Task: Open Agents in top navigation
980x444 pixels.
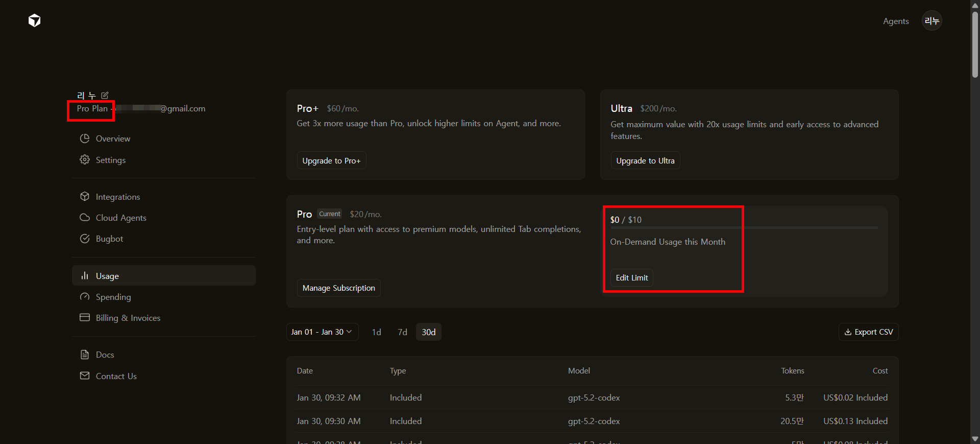Action: (x=896, y=21)
